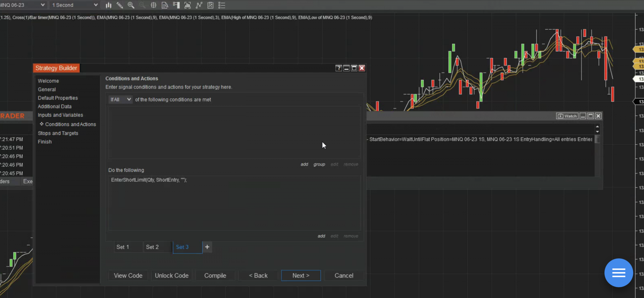Image resolution: width=644 pixels, height=298 pixels.
Task: Open the chart bar type icon
Action: [109, 5]
